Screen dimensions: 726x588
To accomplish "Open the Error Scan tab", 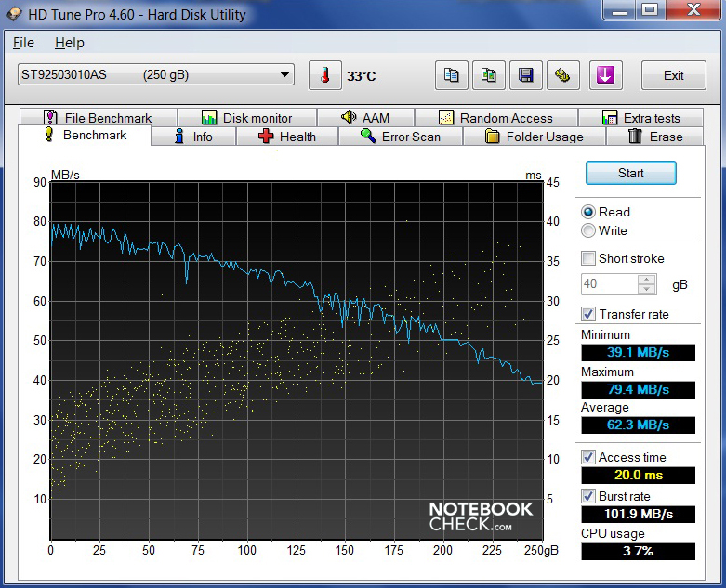I will tap(401, 137).
